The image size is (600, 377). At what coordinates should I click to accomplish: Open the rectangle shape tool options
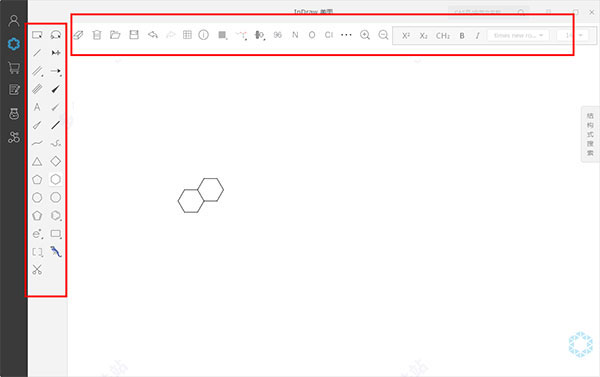coord(56,233)
